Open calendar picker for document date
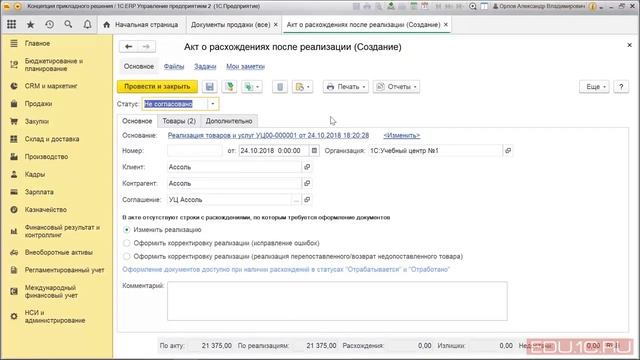640x360 pixels. 314,151
